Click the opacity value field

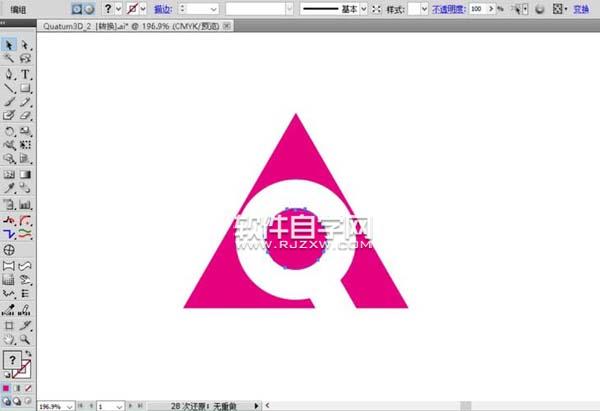478,9
